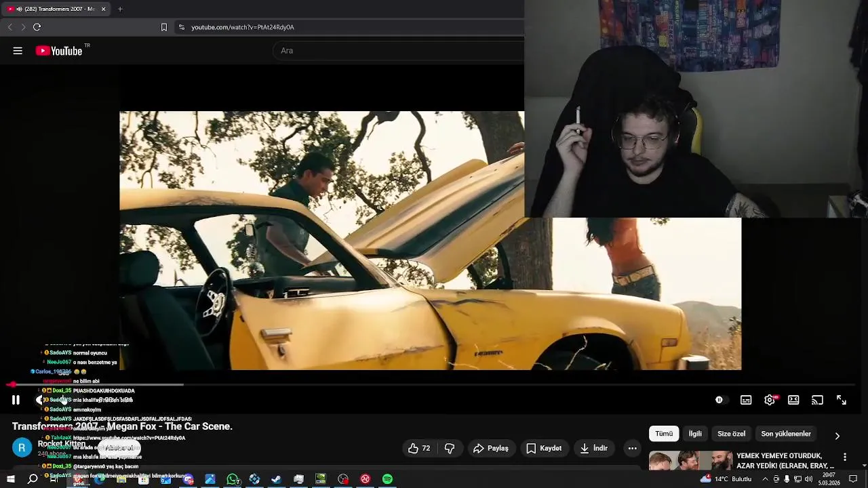Open the Rocket Kitten channel avatar
This screenshot has width=868, height=488.
point(22,448)
